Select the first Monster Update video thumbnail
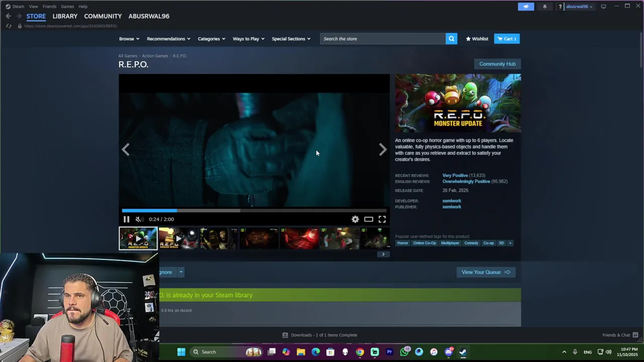The image size is (644, 362). click(138, 238)
